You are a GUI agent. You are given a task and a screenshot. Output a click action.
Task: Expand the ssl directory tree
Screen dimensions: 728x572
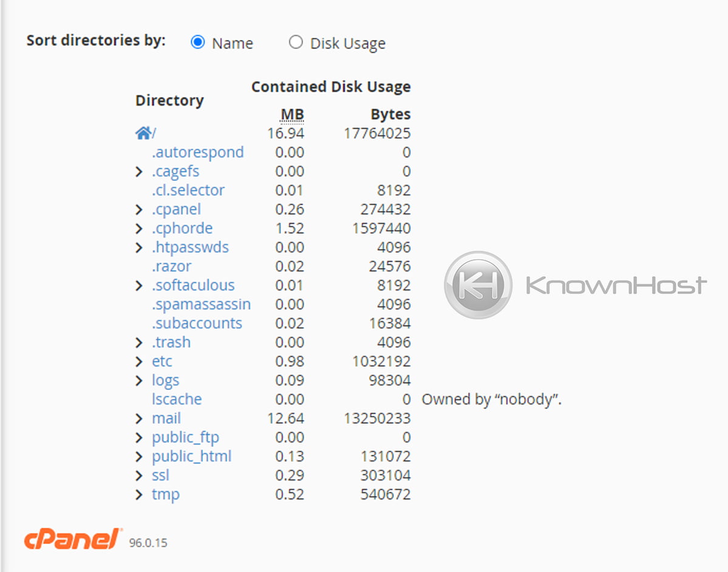[x=139, y=475]
